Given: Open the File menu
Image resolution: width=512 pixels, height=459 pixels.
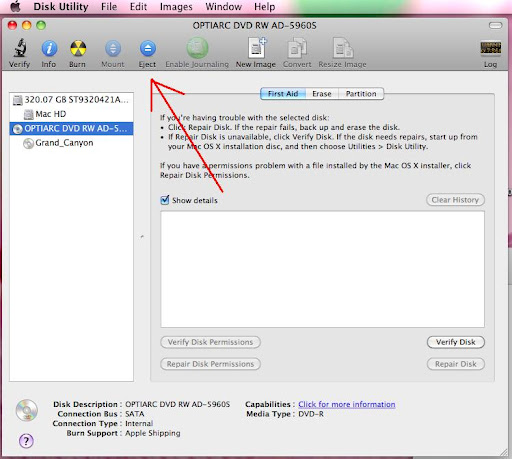Looking at the screenshot, I should coord(109,6).
